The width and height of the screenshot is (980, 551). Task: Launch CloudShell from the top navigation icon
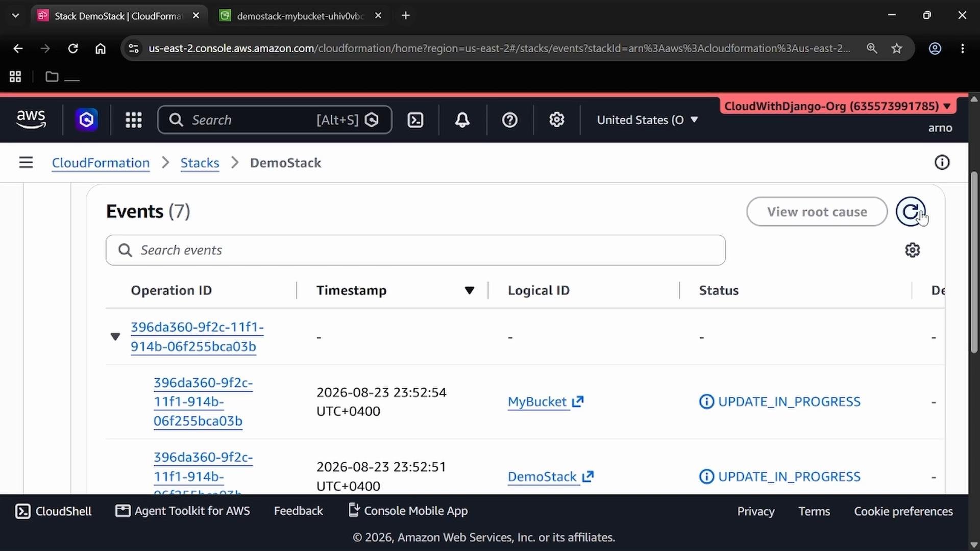pos(415,120)
